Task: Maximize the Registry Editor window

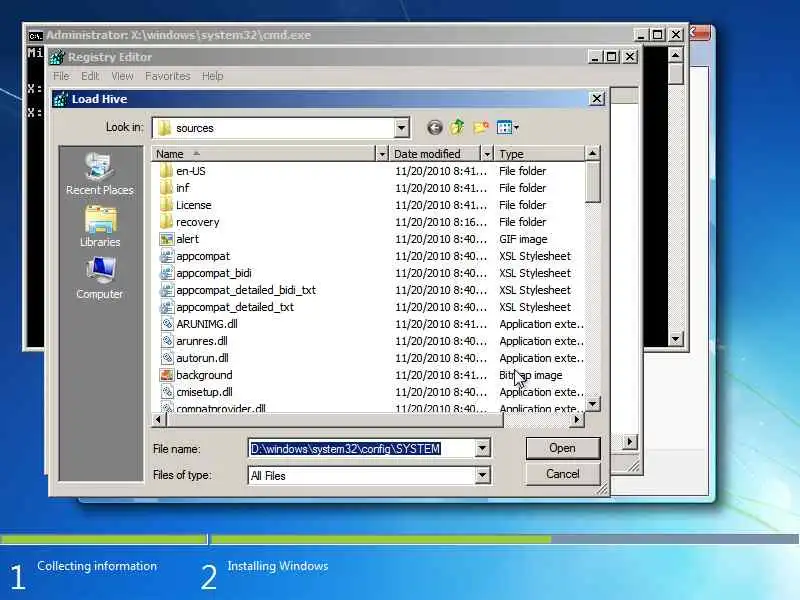Action: pos(612,57)
